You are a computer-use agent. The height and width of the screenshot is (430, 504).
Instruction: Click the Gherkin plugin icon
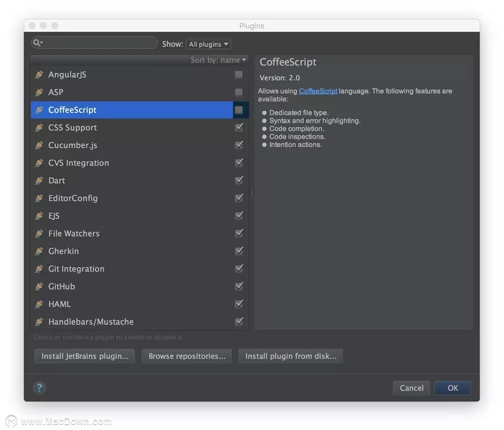39,252
